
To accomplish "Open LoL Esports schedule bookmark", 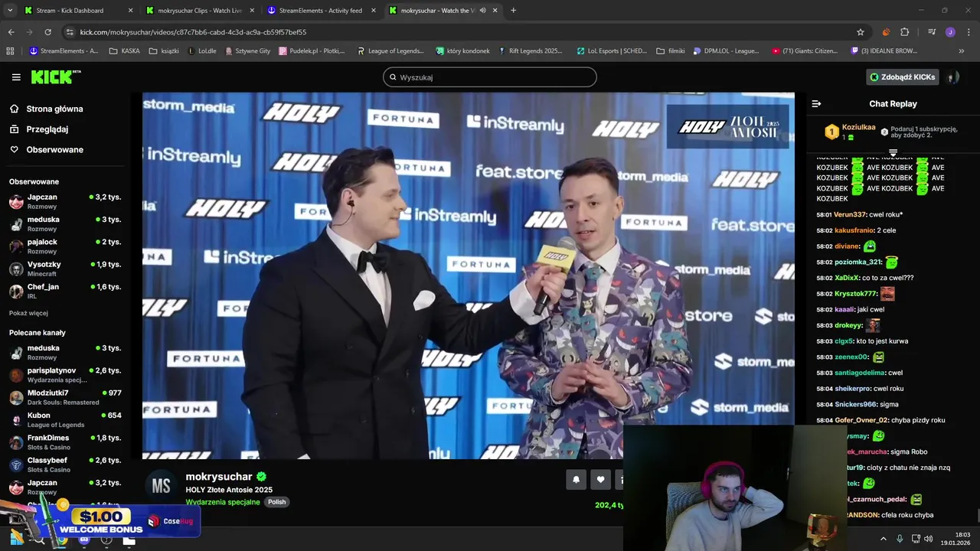I will (x=611, y=51).
